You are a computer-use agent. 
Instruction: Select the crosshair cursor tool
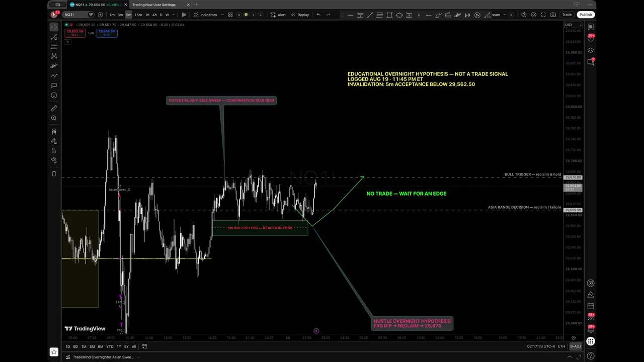pyautogui.click(x=54, y=26)
